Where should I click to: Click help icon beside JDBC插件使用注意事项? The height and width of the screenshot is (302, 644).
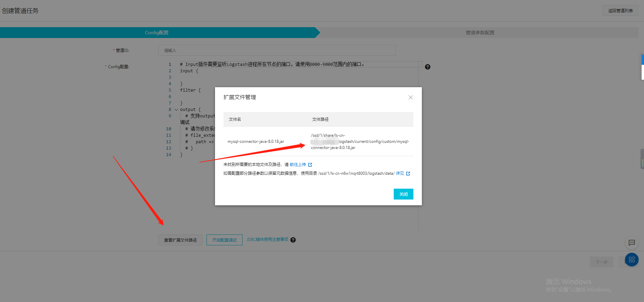coord(293,240)
